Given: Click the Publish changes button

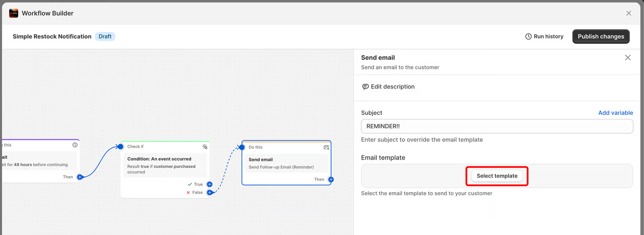Looking at the screenshot, I should point(600,36).
